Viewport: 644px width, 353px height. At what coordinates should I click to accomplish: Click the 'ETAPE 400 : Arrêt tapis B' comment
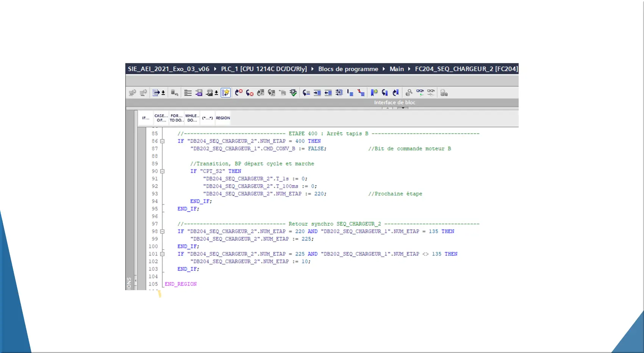tap(328, 134)
